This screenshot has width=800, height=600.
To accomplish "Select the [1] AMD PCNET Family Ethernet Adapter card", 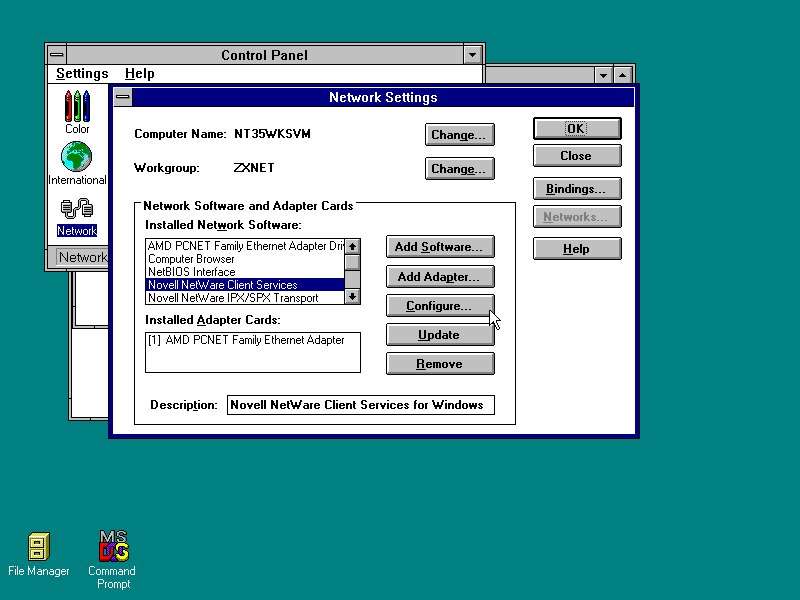I will click(x=253, y=340).
